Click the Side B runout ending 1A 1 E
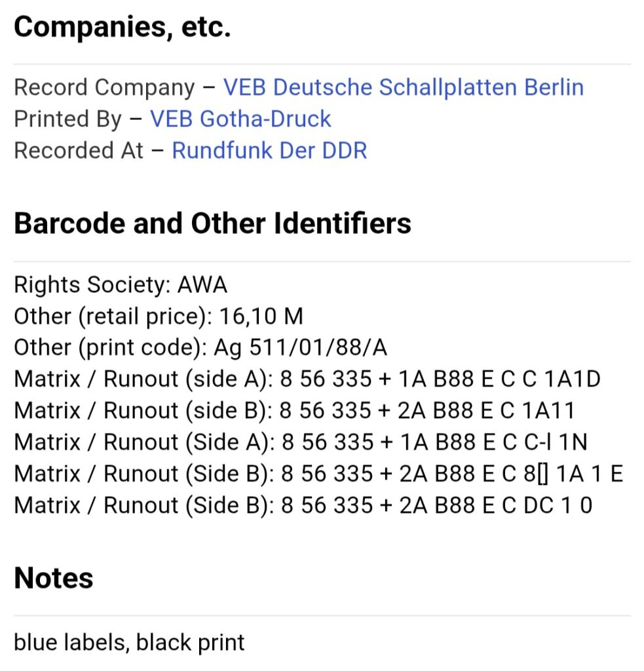This screenshot has width=644, height=671. (318, 474)
